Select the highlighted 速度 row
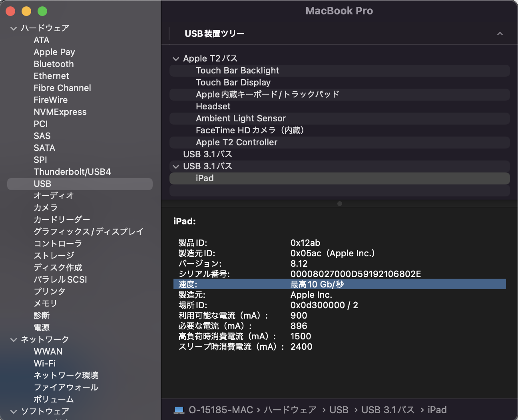 pyautogui.click(x=340, y=284)
